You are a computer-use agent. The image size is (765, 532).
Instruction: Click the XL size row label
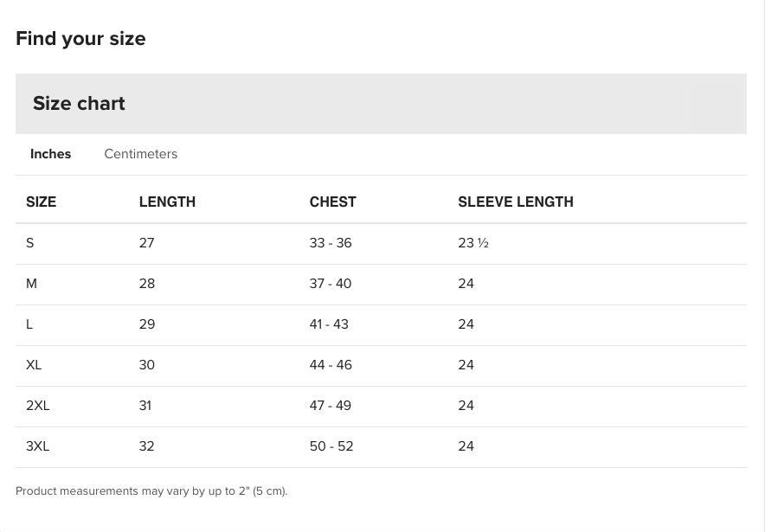34,365
